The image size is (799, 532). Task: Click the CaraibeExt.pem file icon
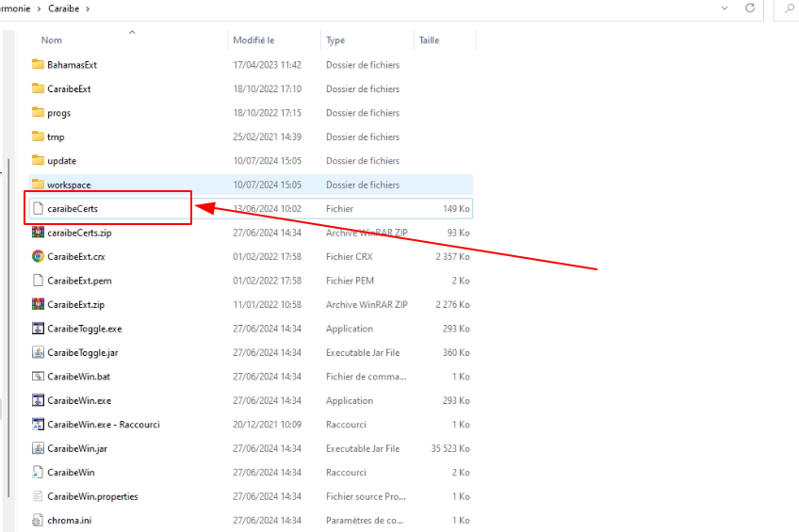38,280
